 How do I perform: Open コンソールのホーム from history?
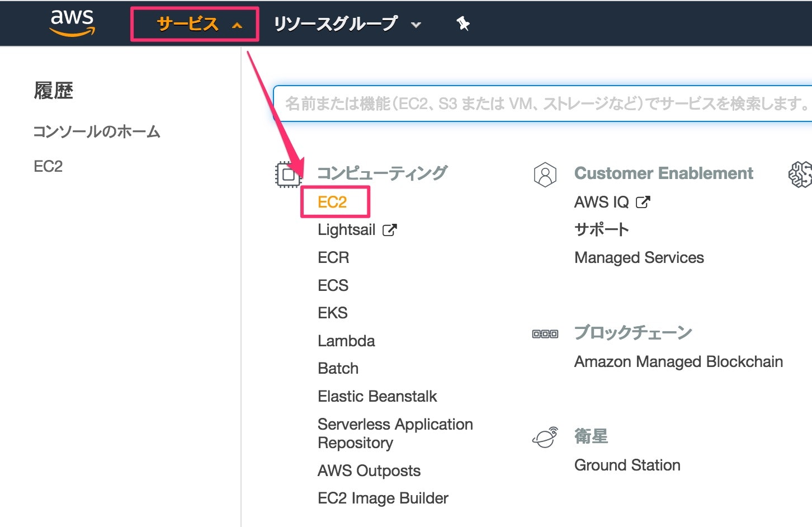(x=97, y=132)
